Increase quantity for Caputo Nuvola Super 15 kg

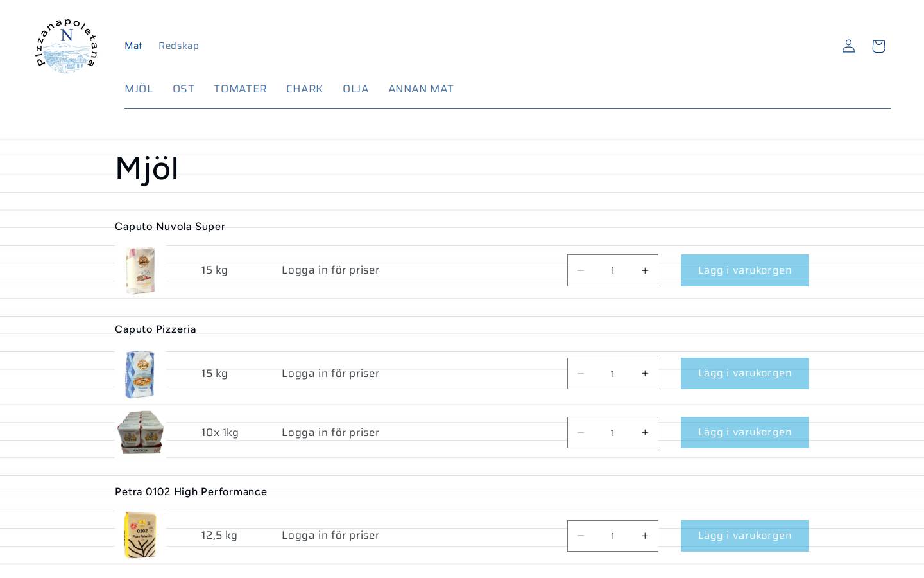645,270
